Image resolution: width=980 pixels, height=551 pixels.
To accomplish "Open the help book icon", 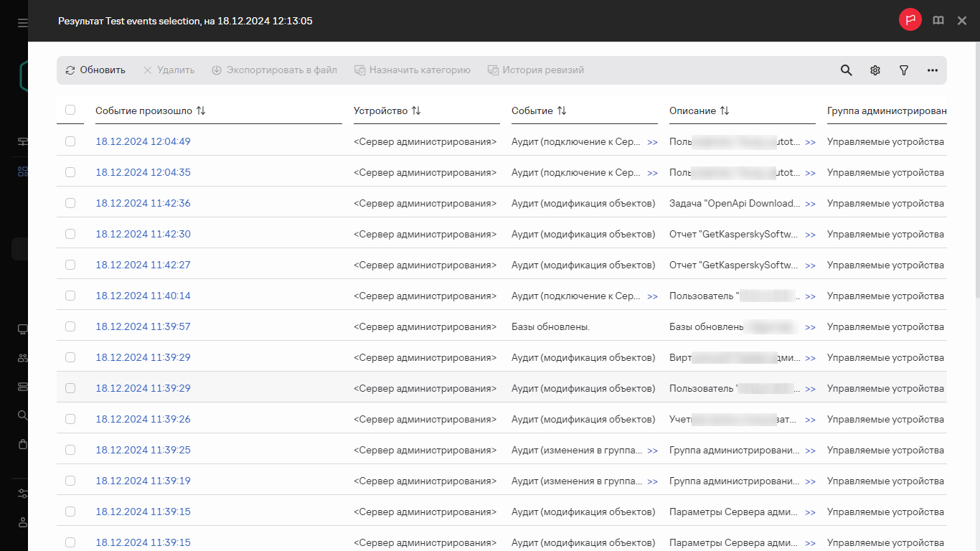I will (938, 21).
